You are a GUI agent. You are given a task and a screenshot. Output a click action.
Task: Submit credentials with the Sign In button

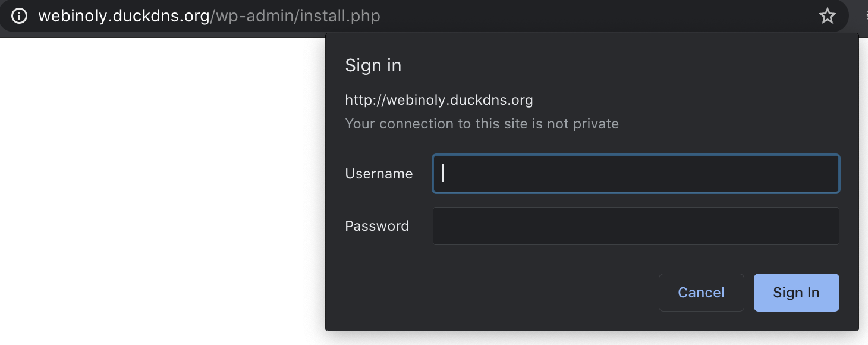[x=796, y=293]
